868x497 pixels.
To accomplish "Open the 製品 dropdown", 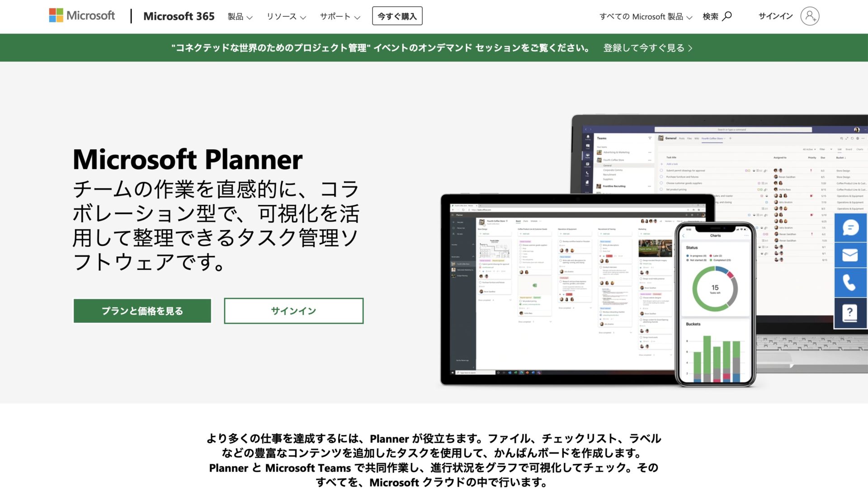I will (239, 17).
